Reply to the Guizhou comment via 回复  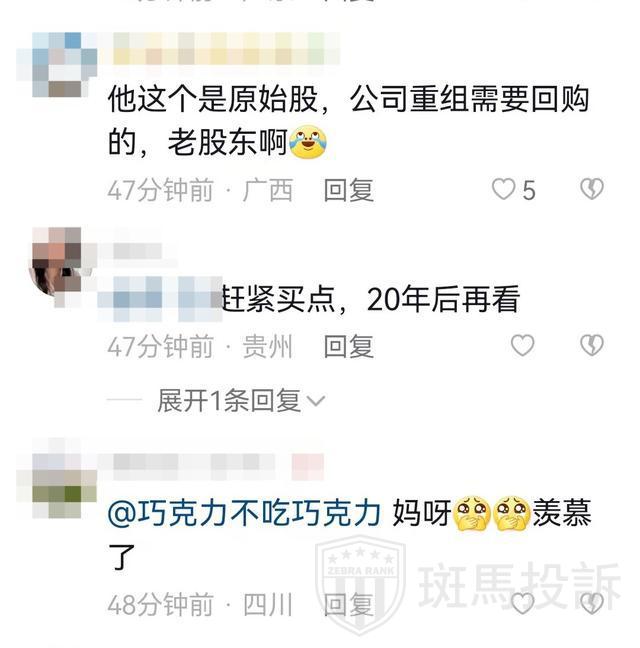tap(349, 346)
